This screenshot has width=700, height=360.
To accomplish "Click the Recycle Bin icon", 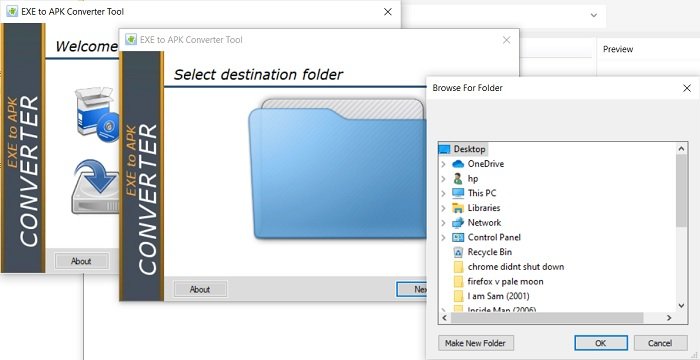I will (458, 252).
